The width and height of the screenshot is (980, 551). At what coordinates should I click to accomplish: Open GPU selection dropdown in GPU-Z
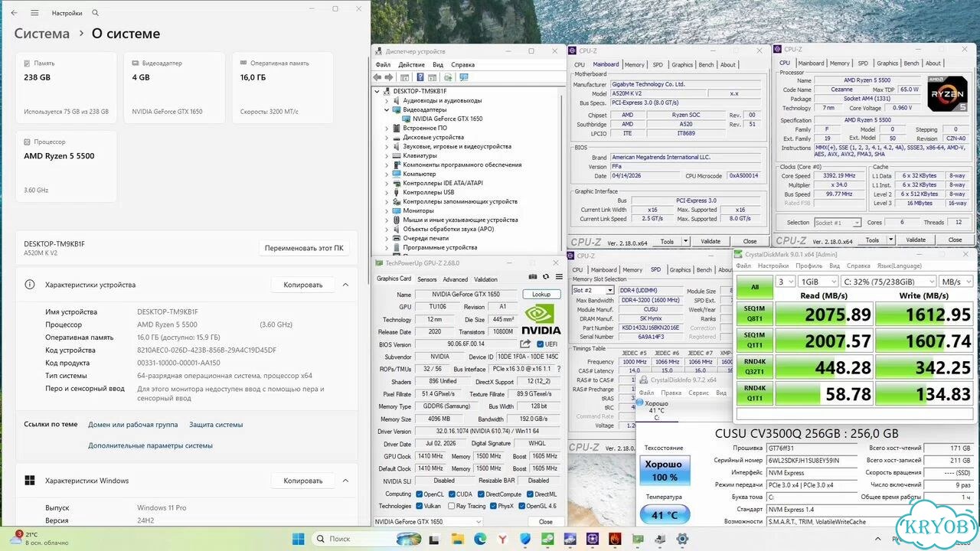(x=428, y=522)
